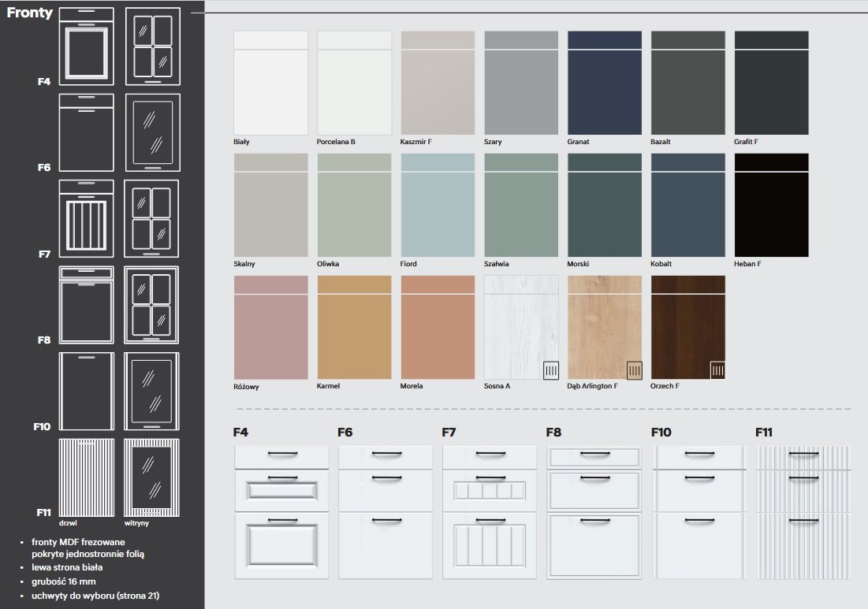Screen dimensions: 868x609
Task: Pick the F8 four-pane glass front diagram
Action: pyautogui.click(x=152, y=305)
